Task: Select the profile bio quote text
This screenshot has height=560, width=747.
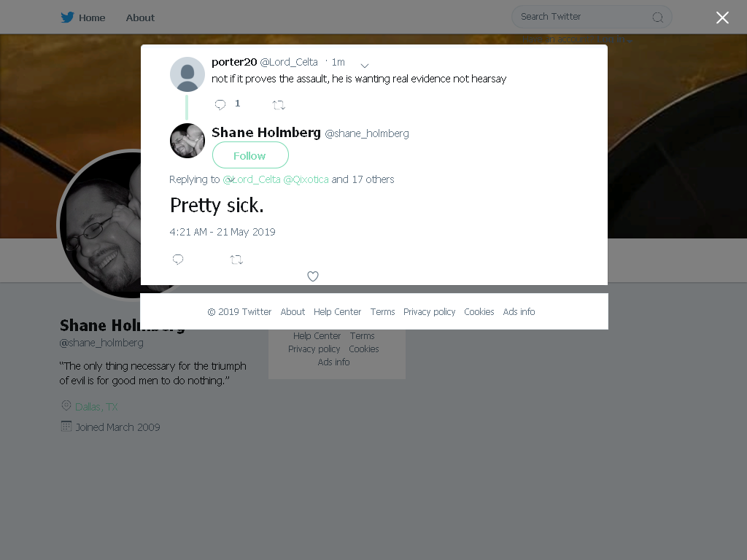Action: point(153,373)
